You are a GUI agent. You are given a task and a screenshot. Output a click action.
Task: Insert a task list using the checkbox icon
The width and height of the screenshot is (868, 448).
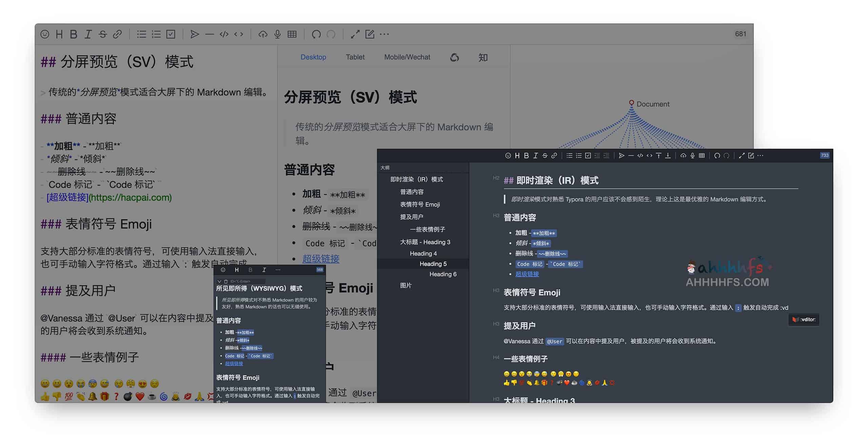tap(171, 34)
